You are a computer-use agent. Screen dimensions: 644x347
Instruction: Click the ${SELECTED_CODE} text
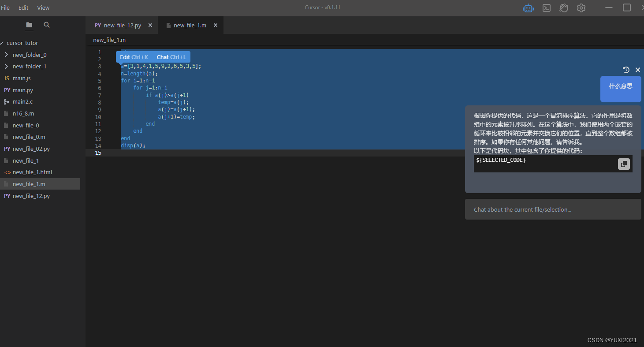(501, 160)
